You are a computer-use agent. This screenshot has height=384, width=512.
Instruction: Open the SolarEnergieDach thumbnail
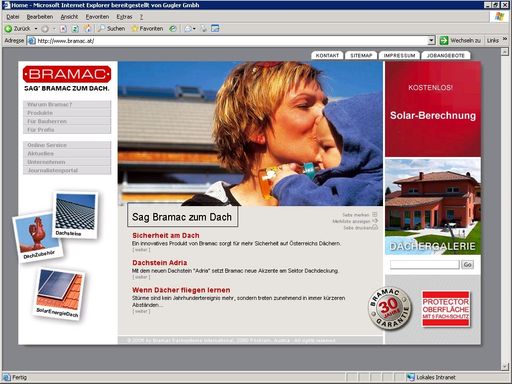pyautogui.click(x=60, y=294)
